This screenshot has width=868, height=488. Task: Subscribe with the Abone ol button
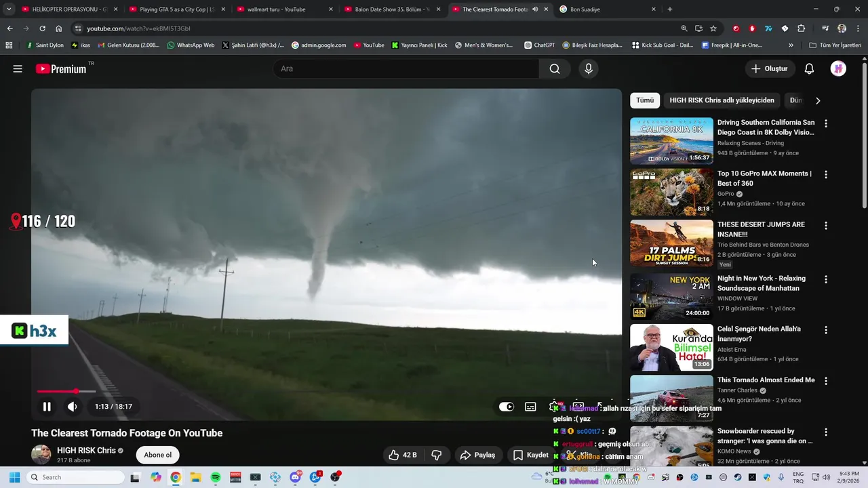coord(158,455)
